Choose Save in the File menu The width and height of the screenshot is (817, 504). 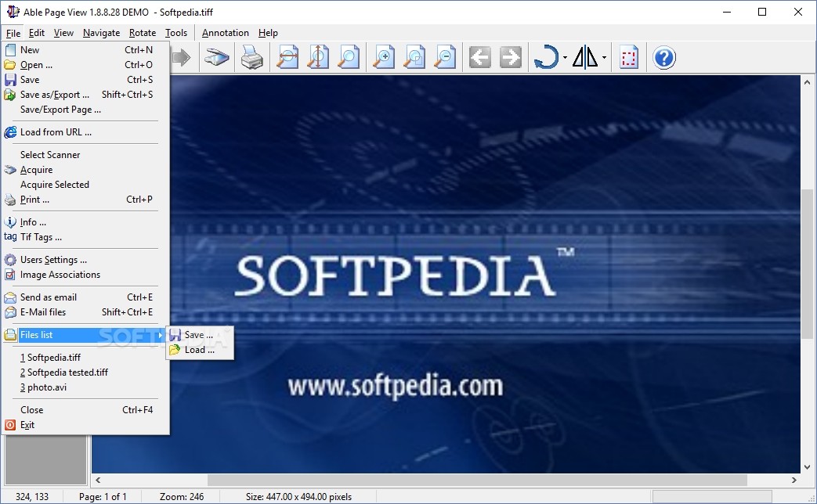point(85,80)
